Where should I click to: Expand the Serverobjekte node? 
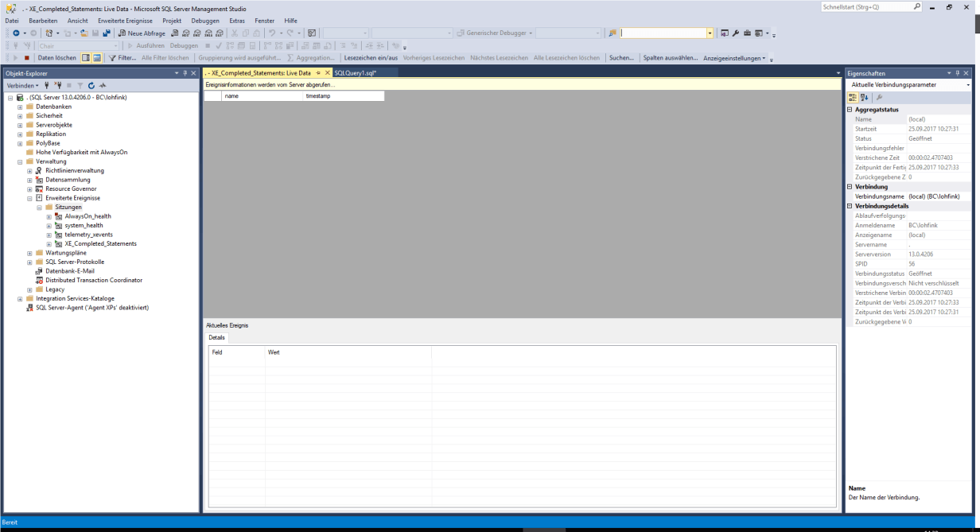tap(20, 125)
